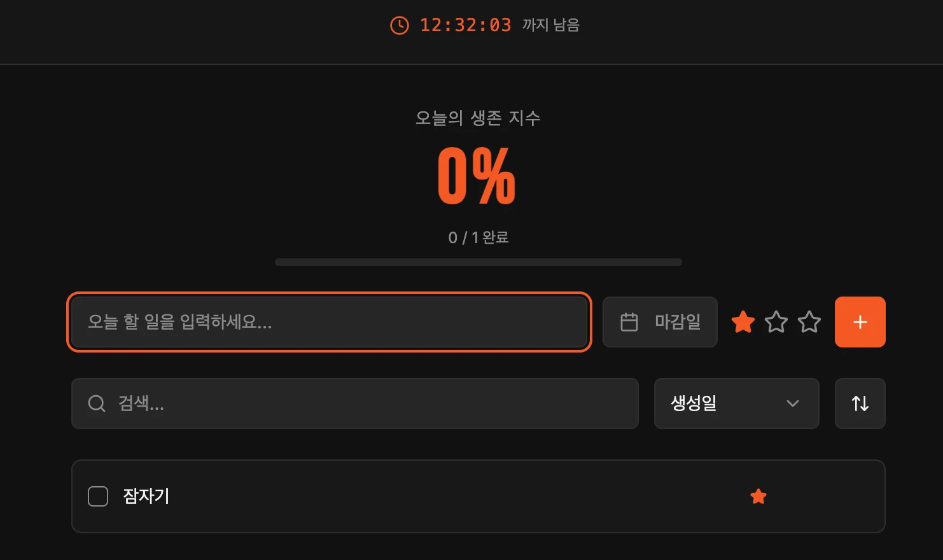Expand sort options via chevron arrow

[793, 403]
